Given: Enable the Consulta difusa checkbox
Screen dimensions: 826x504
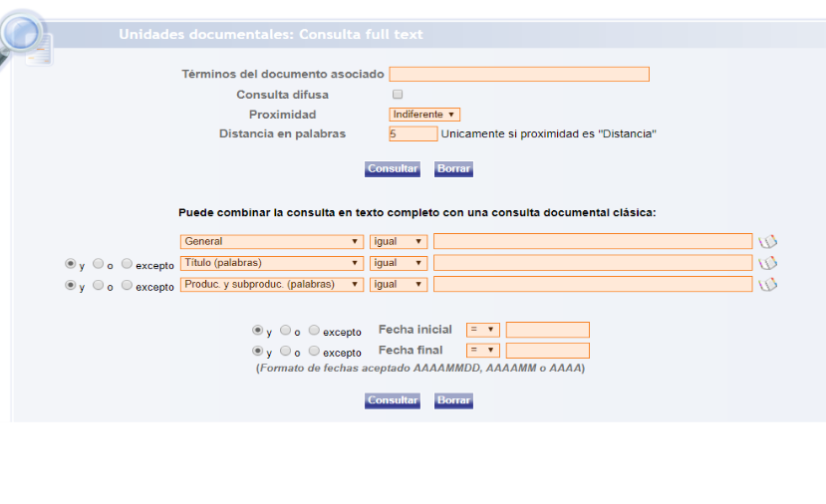Looking at the screenshot, I should (x=398, y=95).
